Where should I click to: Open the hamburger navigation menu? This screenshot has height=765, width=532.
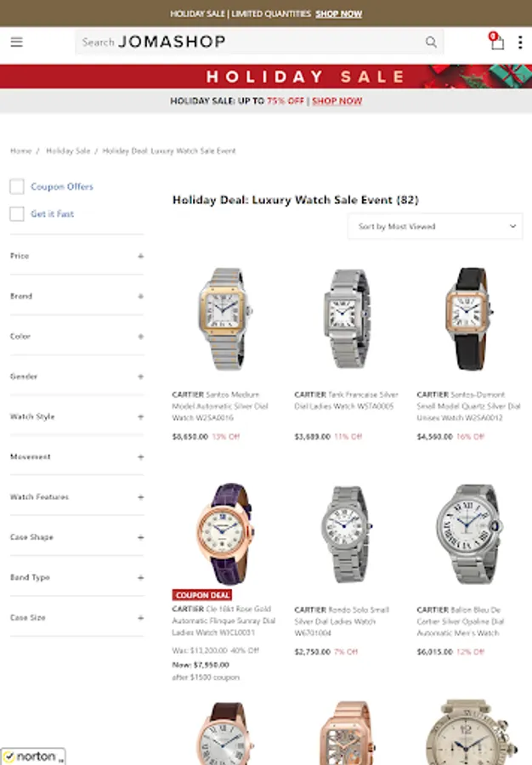17,42
